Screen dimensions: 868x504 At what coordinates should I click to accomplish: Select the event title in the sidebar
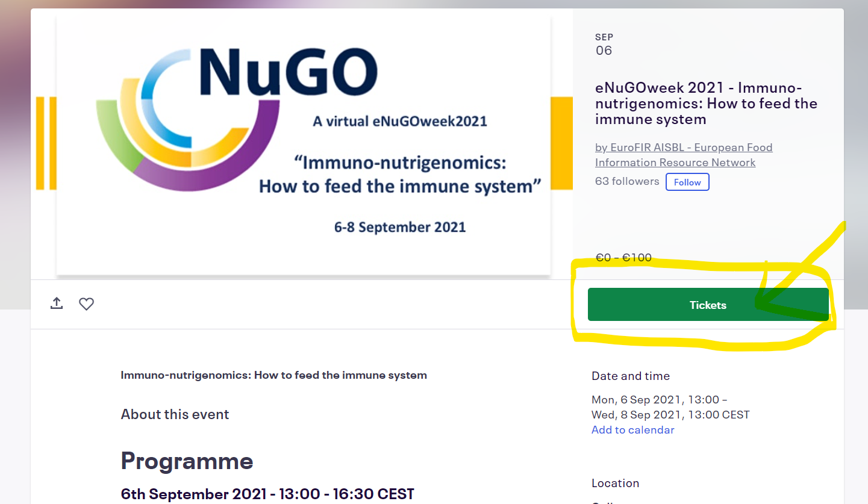706,104
